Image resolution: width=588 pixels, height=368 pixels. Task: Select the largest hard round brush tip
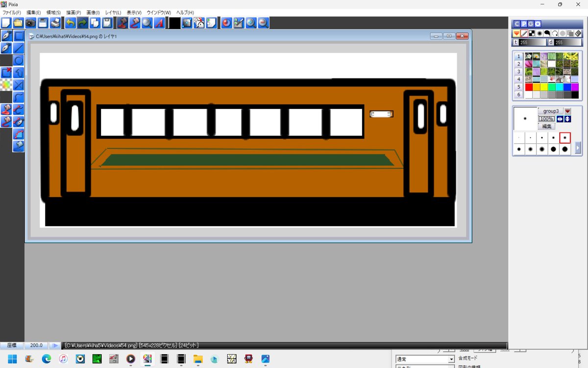(565, 149)
